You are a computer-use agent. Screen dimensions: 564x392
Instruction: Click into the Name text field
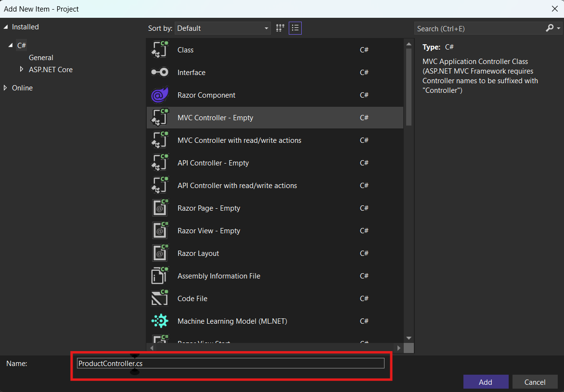point(231,363)
